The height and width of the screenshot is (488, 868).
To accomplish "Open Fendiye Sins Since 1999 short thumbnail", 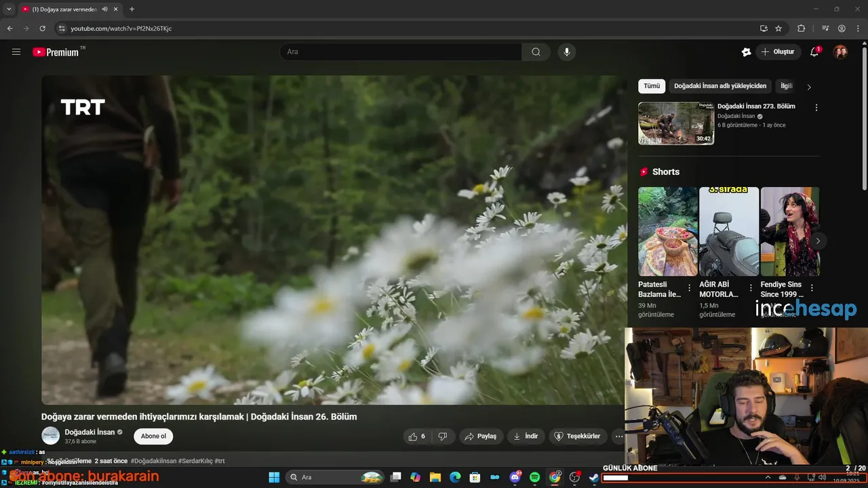I will [x=790, y=232].
